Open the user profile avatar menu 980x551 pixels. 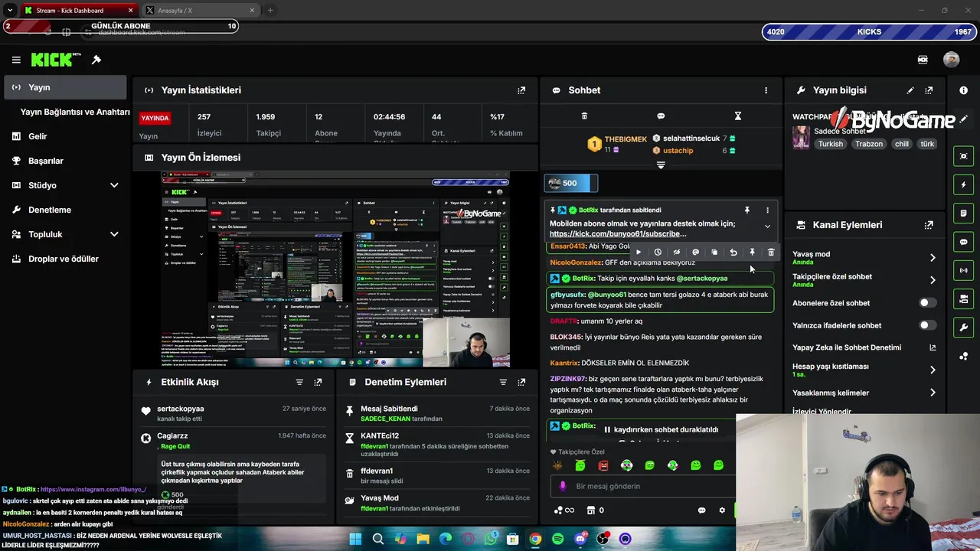(x=951, y=60)
